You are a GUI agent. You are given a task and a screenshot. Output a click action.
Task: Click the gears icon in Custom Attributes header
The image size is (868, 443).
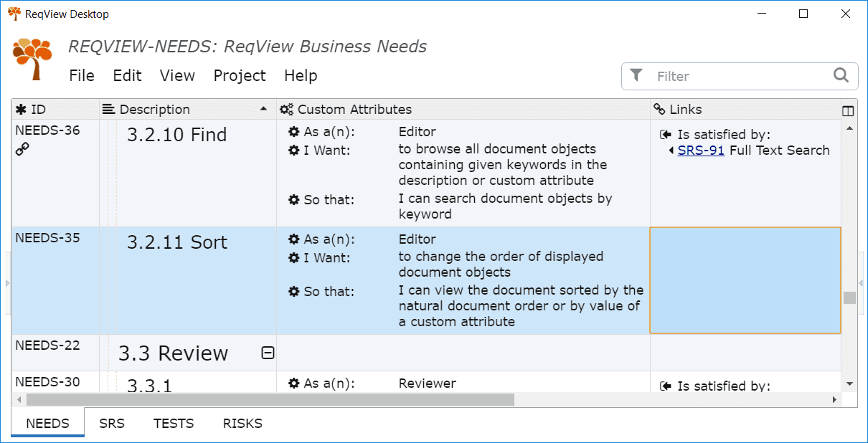pos(287,110)
